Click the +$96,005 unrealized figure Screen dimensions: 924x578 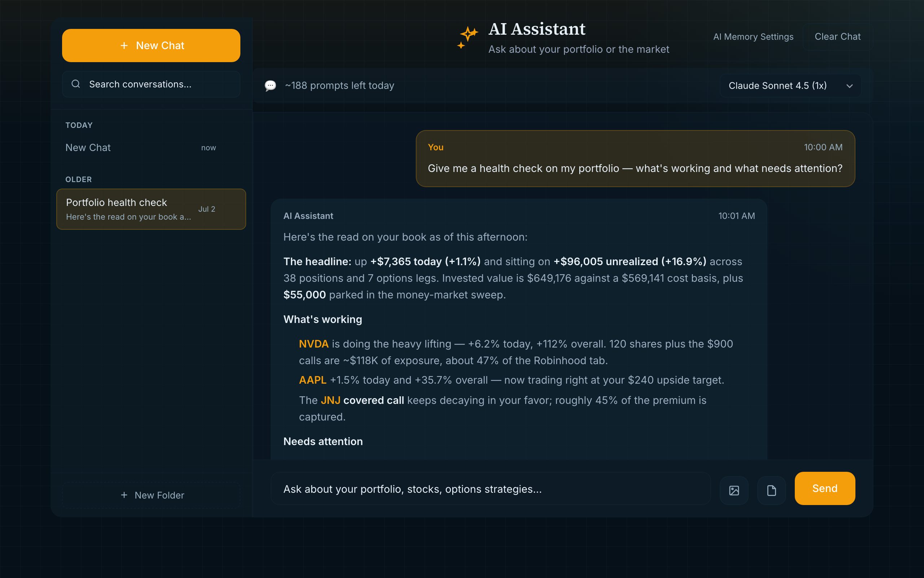coord(629,262)
